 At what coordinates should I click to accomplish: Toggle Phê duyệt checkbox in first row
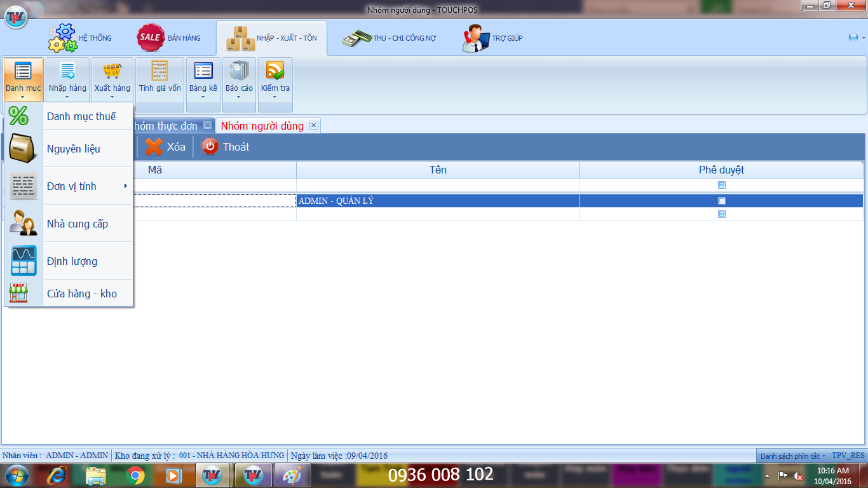[x=721, y=185]
